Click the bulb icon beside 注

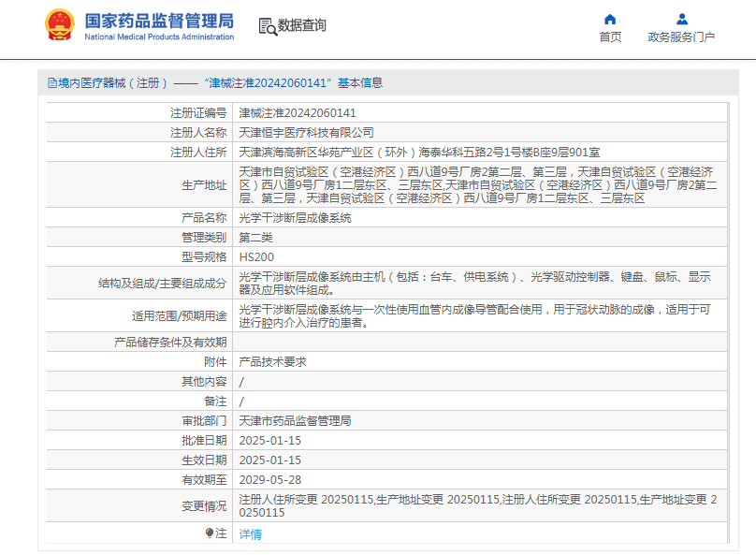coord(209,533)
